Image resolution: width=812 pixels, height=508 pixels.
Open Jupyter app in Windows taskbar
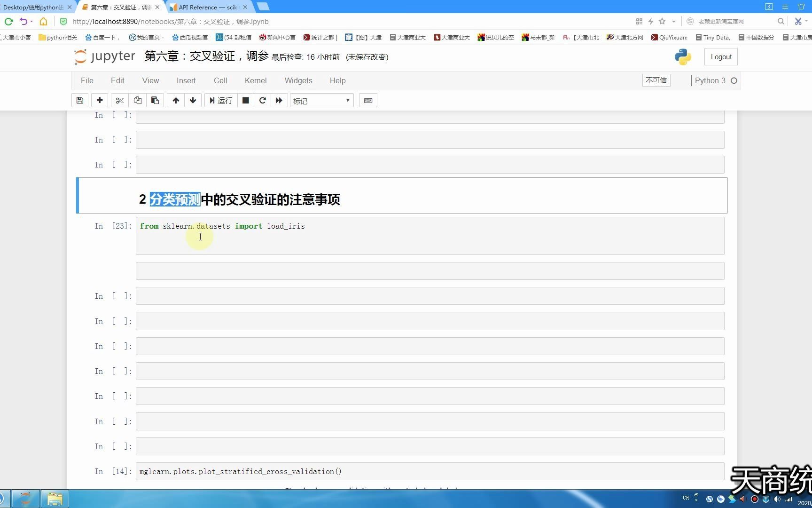[x=25, y=499]
